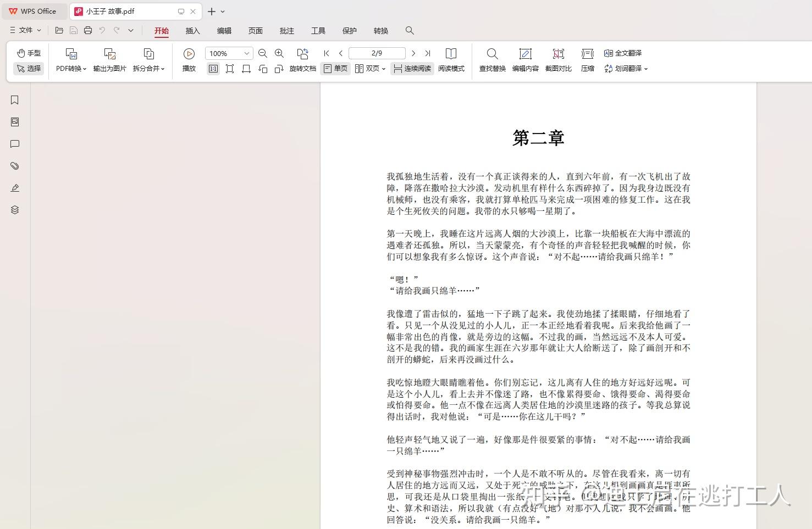
Task: Expand the 拆分合并 split-merge menu
Action: tap(148, 60)
